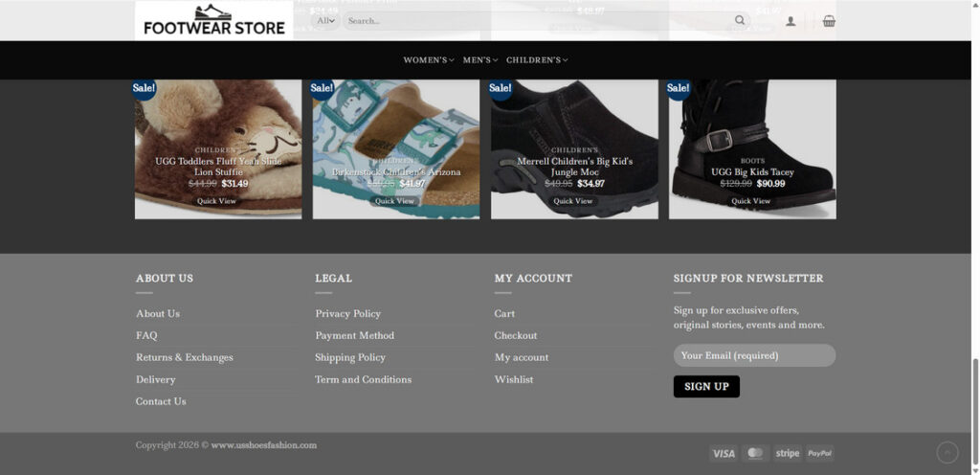Open the All categories search dropdown
This screenshot has width=980, height=475.
[x=325, y=21]
